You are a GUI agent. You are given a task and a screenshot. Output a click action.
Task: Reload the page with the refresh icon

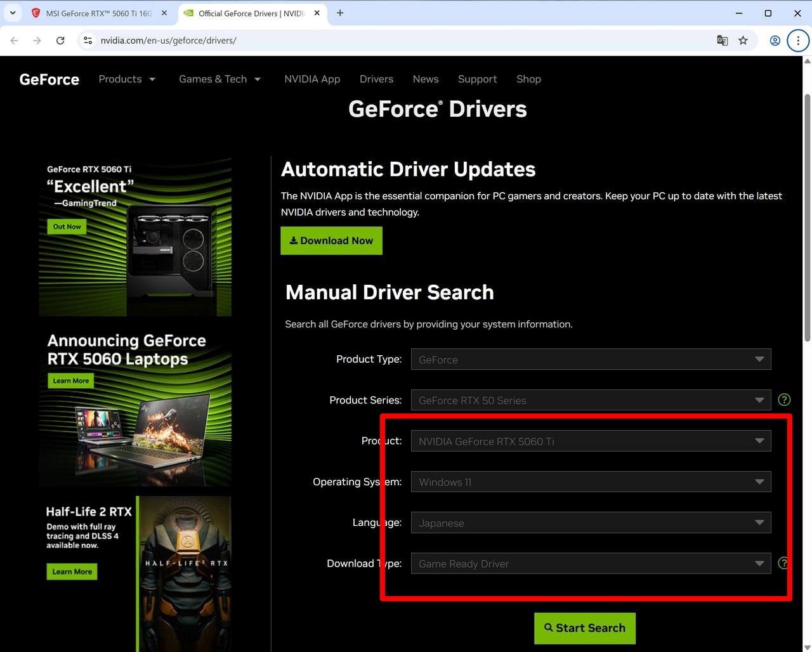click(x=60, y=41)
